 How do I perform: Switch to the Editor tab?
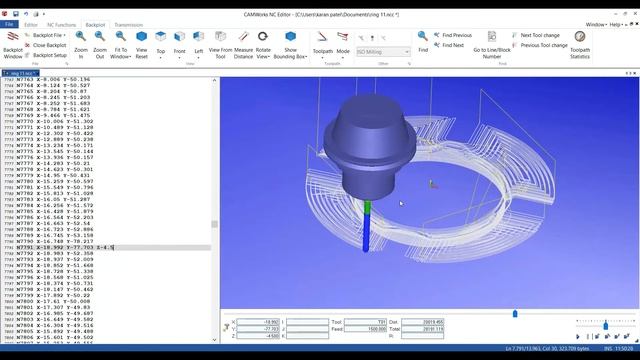pyautogui.click(x=31, y=25)
